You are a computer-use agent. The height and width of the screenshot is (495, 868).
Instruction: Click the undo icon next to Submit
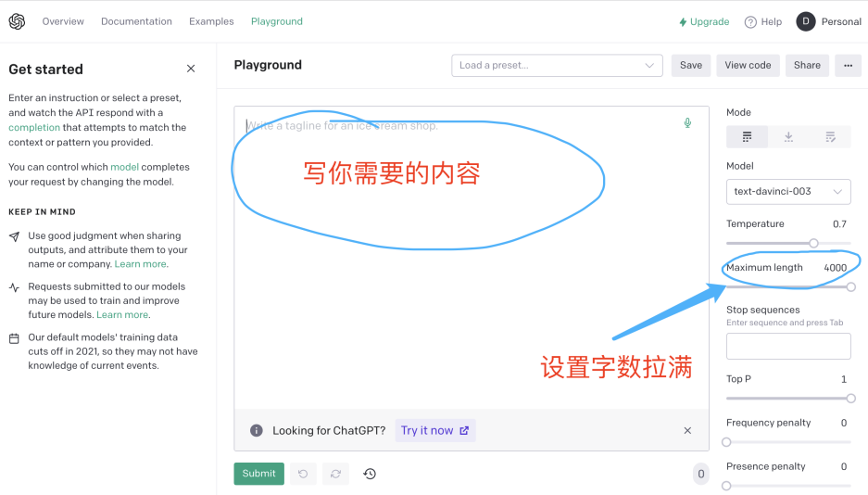[302, 474]
